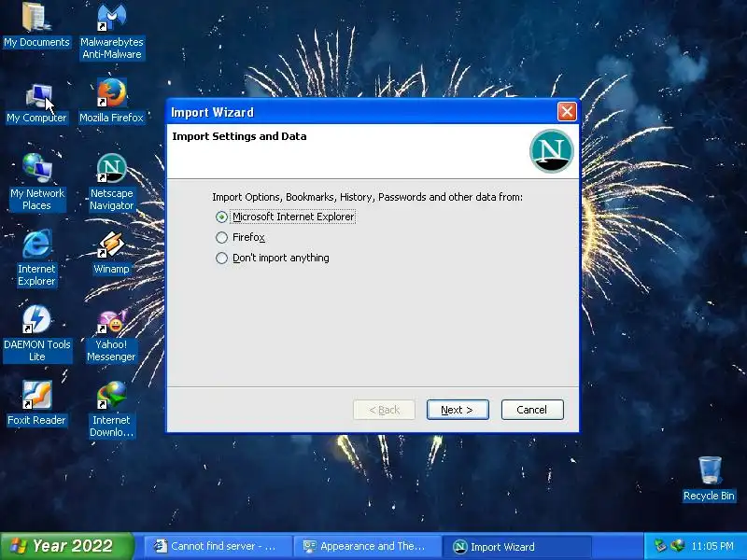Select the Firefox import radio option
Image resolution: width=747 pixels, height=560 pixels.
pos(240,237)
